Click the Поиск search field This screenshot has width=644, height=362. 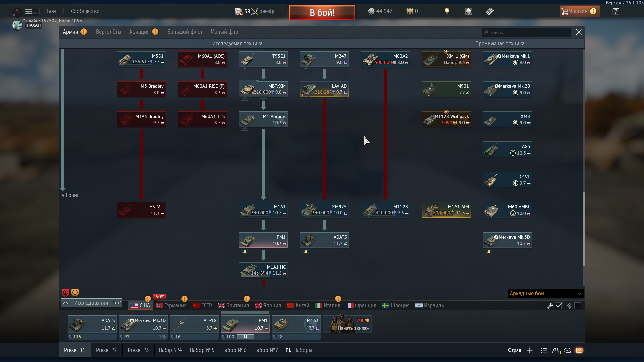tap(527, 32)
